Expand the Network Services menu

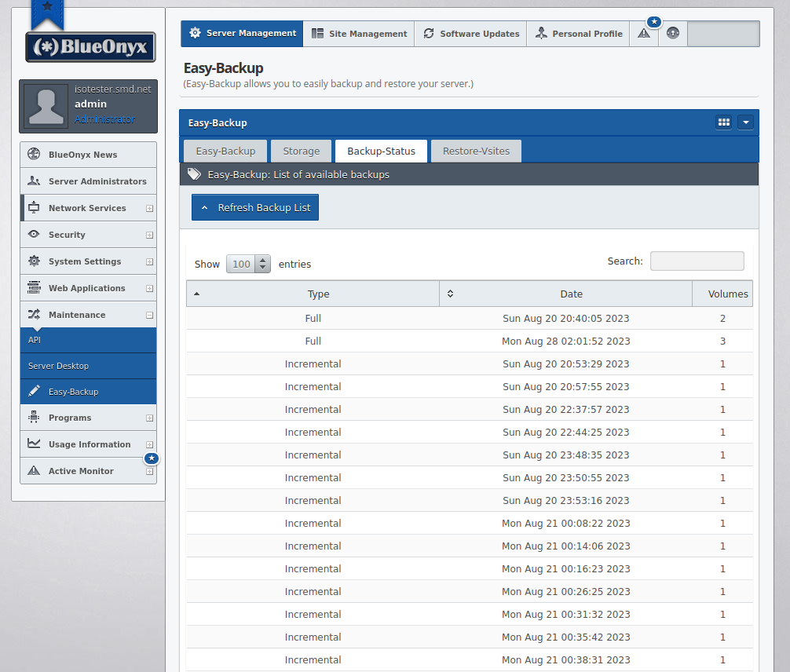(150, 209)
